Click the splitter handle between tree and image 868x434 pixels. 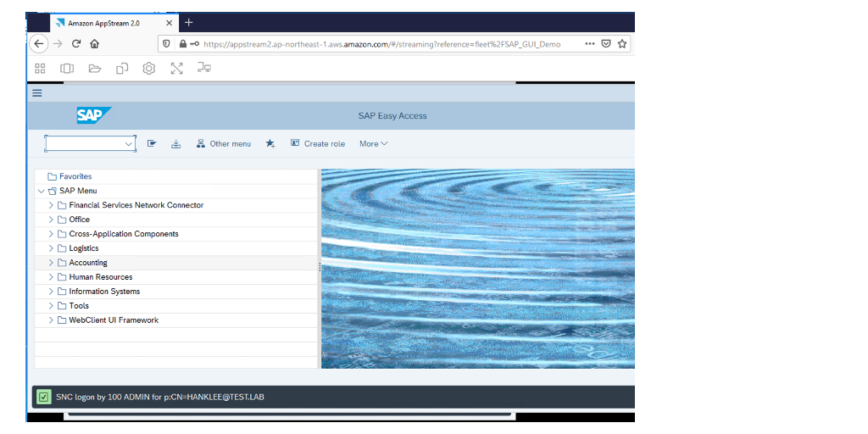[320, 267]
